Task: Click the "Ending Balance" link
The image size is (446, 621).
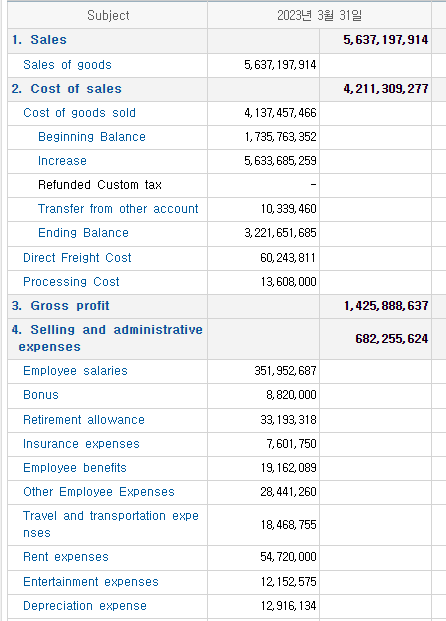Action: pyautogui.click(x=83, y=232)
